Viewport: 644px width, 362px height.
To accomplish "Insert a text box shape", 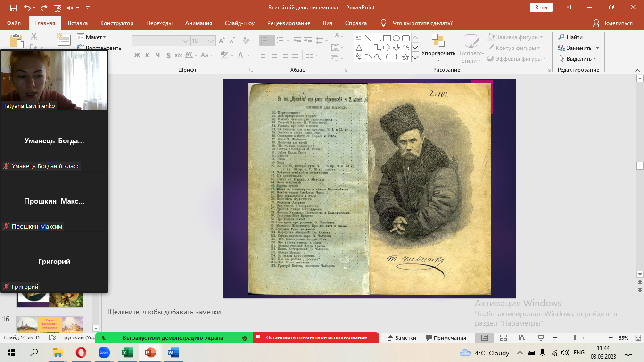I will click(x=358, y=38).
